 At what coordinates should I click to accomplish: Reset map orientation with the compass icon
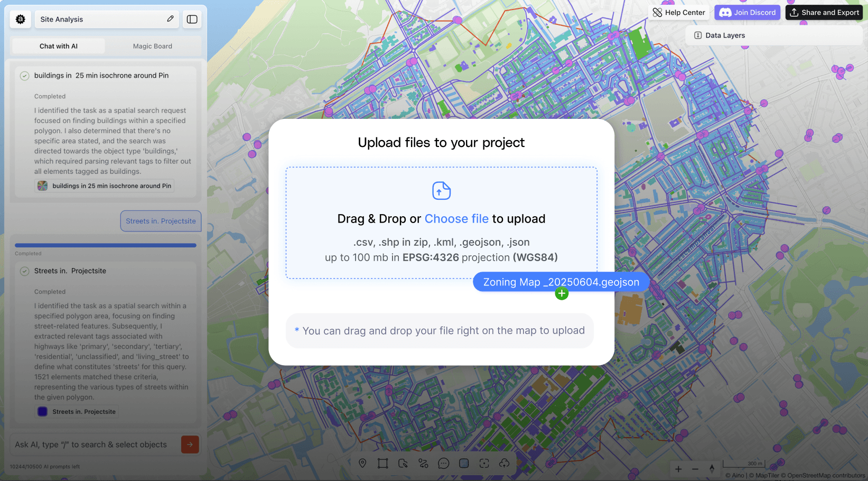[712, 469]
